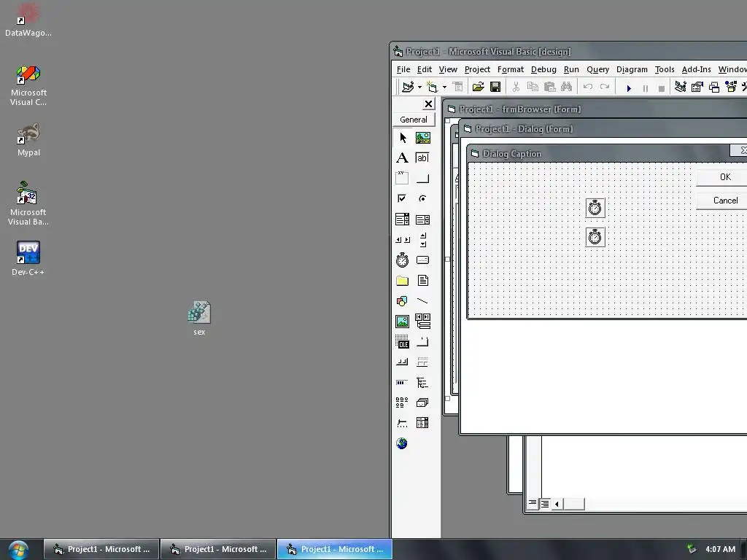
Task: Open the Add-Ins menu
Action: pos(697,69)
